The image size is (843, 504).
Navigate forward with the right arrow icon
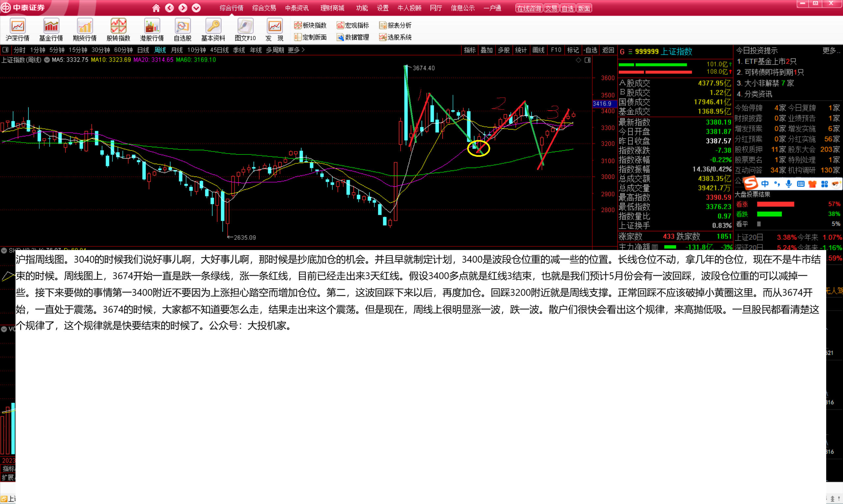pyautogui.click(x=183, y=8)
